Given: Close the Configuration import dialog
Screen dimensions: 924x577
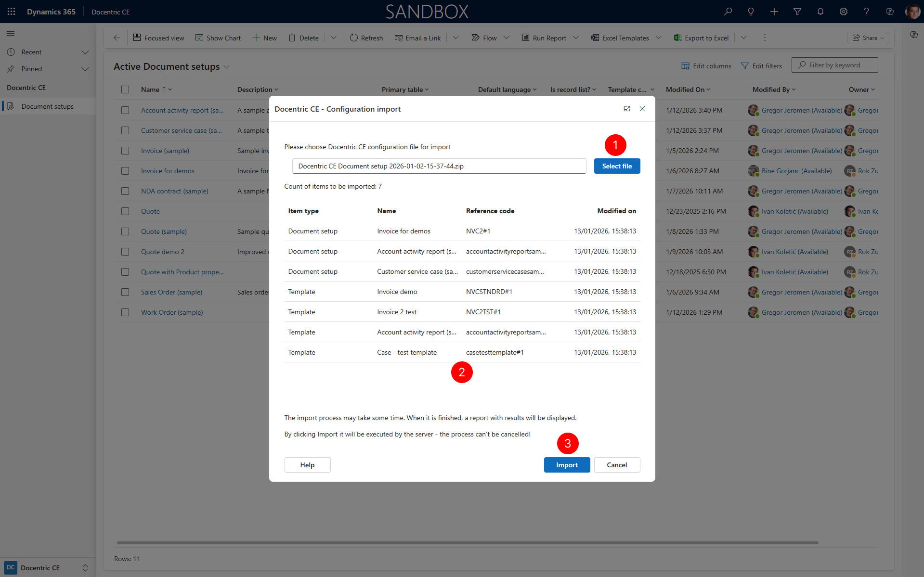Looking at the screenshot, I should click(642, 109).
